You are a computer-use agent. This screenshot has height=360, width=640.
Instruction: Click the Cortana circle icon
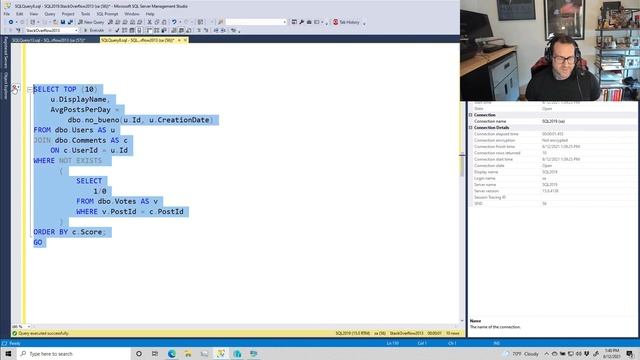[x=139, y=354]
